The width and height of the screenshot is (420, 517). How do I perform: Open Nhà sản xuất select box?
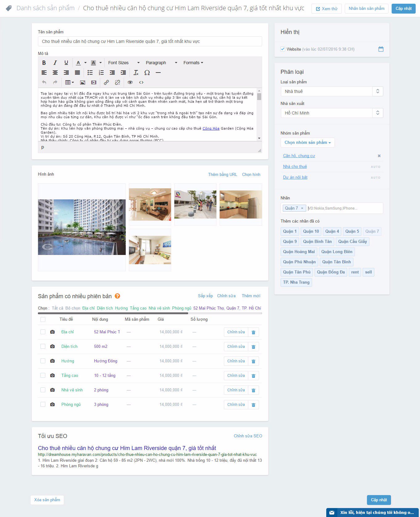(332, 113)
